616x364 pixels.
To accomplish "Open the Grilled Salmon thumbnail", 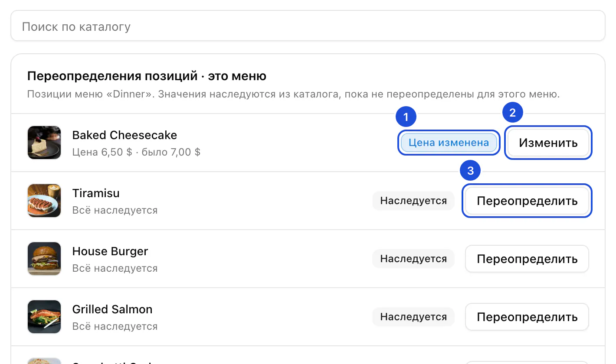I will (44, 317).
